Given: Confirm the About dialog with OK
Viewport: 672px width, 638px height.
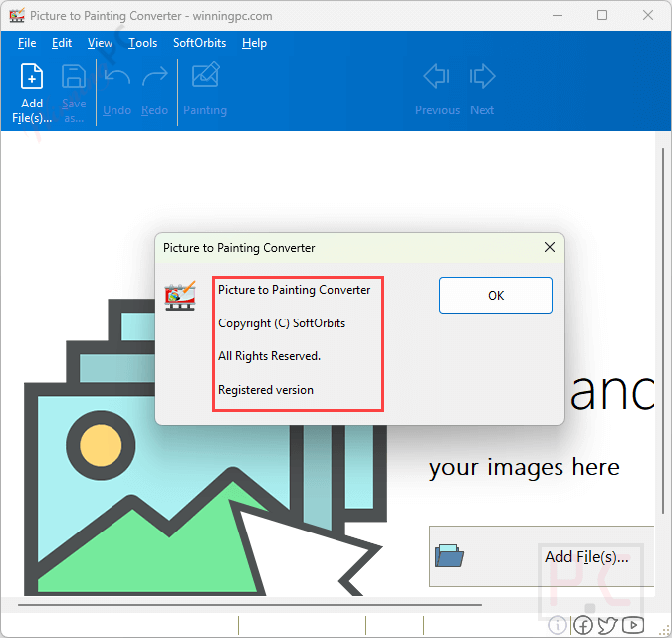Looking at the screenshot, I should pyautogui.click(x=496, y=296).
